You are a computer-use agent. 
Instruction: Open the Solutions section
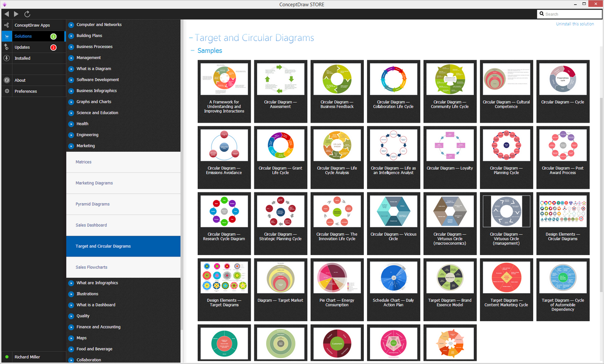[33, 36]
